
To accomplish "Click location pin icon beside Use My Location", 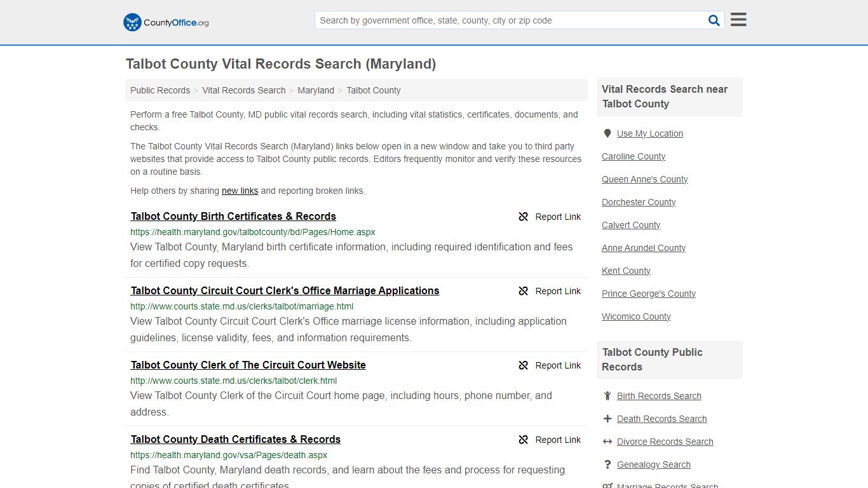I will pos(607,133).
